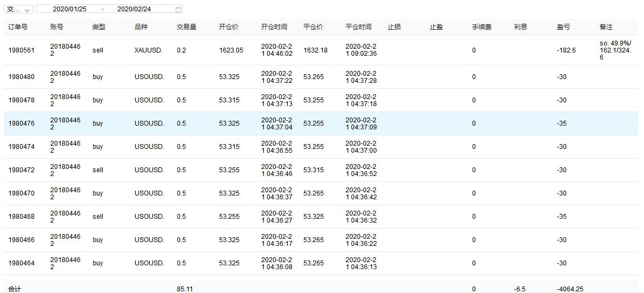Click the total loss value -4064.25
Image resolution: width=644 pixels, height=293 pixels.
click(x=571, y=289)
